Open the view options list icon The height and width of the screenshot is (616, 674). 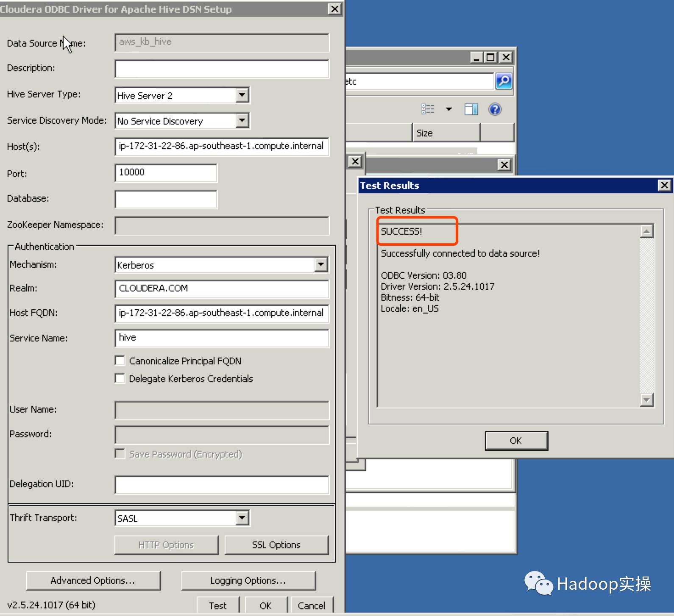(x=428, y=109)
